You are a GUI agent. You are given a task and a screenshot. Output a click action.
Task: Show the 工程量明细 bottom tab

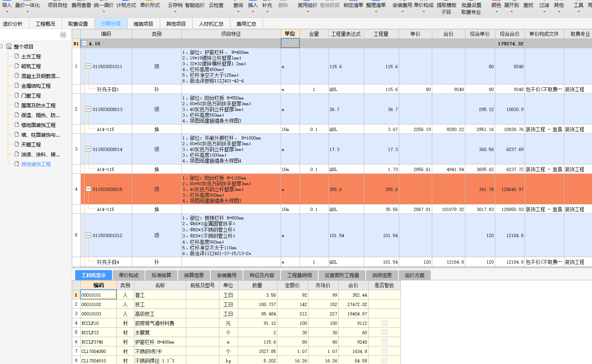(x=299, y=275)
